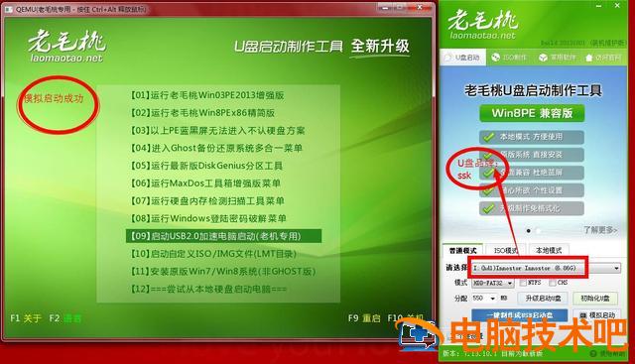Click the U盘启动 tab icon
The height and width of the screenshot is (364, 635).
point(447,58)
